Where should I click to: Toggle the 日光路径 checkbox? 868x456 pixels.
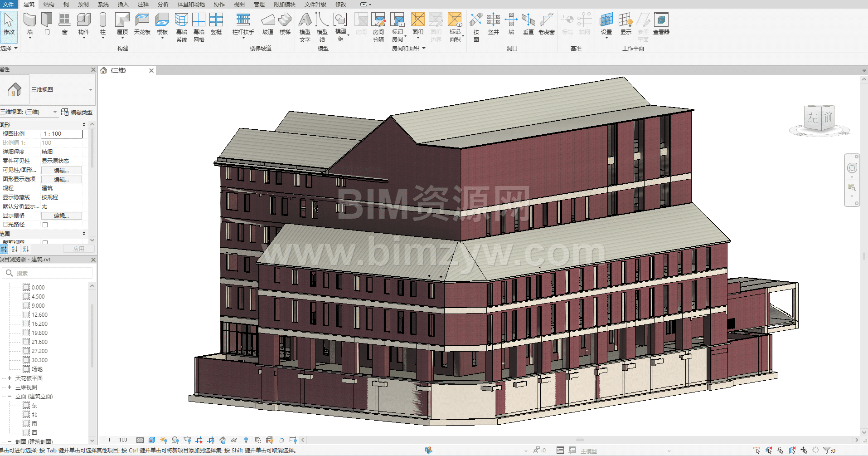point(45,225)
